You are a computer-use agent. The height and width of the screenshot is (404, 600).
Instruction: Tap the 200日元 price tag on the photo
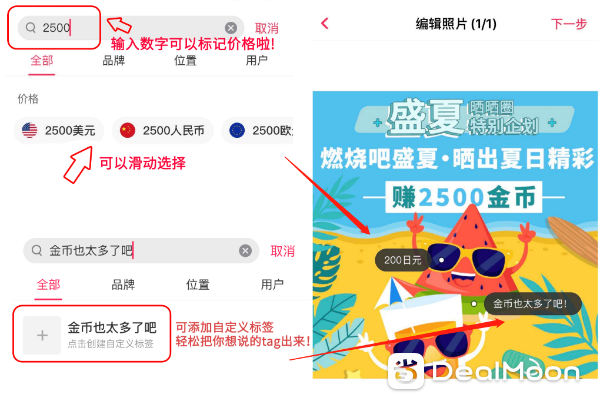[x=403, y=260]
